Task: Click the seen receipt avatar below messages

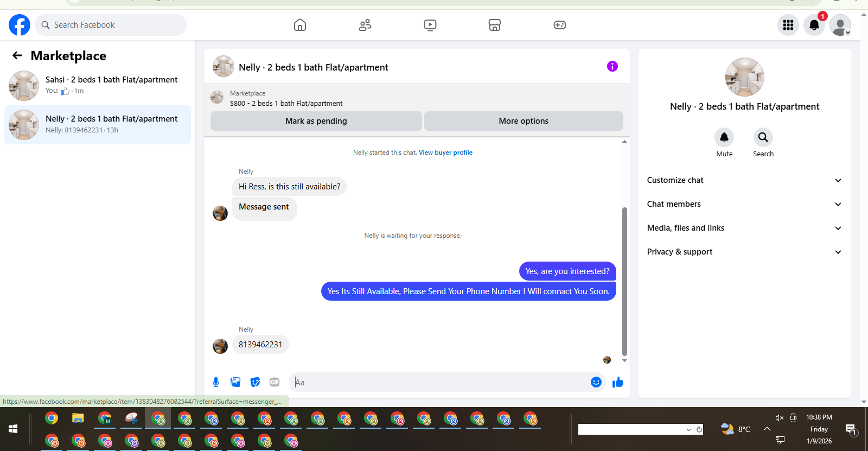Action: coord(607,360)
